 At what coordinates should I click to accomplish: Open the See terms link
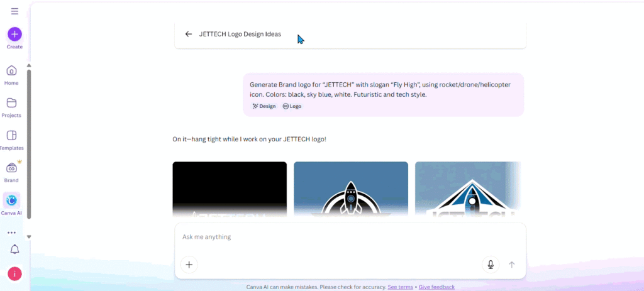pos(401,287)
